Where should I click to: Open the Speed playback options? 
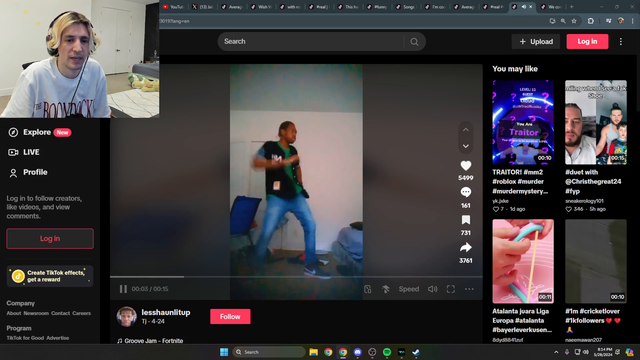(409, 289)
